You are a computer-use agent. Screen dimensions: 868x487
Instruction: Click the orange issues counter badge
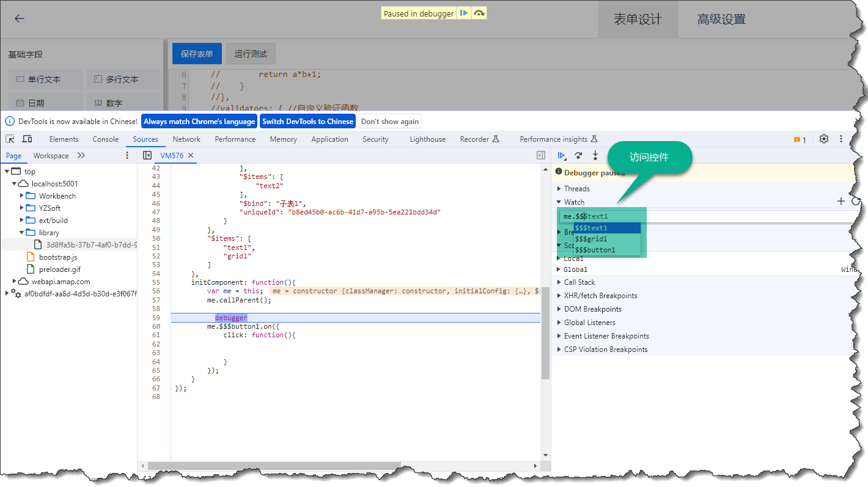[800, 139]
